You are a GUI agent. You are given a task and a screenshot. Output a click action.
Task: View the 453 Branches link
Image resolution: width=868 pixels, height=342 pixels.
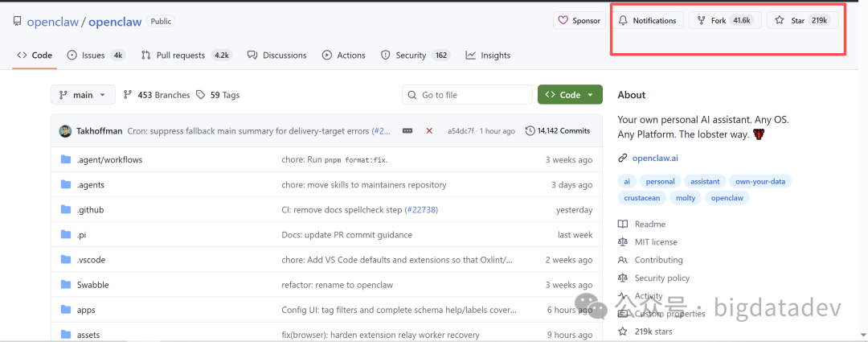(x=157, y=95)
